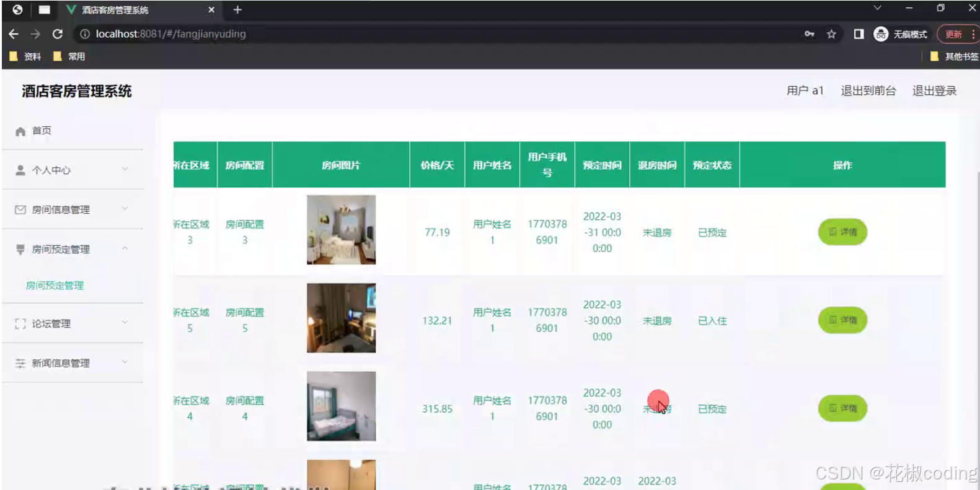The width and height of the screenshot is (980, 490).
Task: Go to 首页 in the sidebar
Action: click(x=72, y=131)
